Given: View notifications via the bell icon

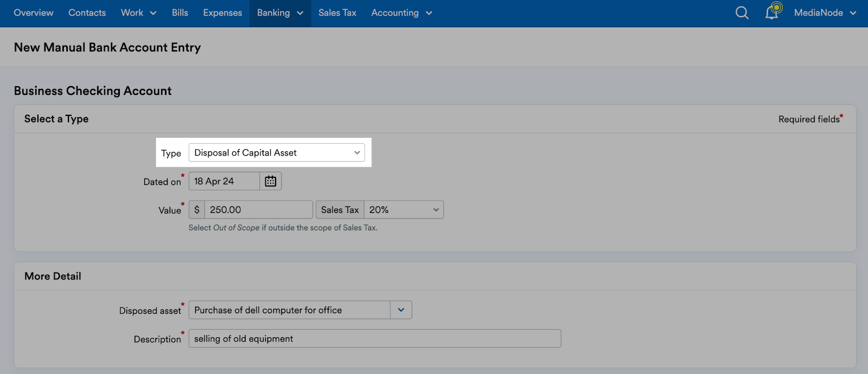Looking at the screenshot, I should point(773,11).
